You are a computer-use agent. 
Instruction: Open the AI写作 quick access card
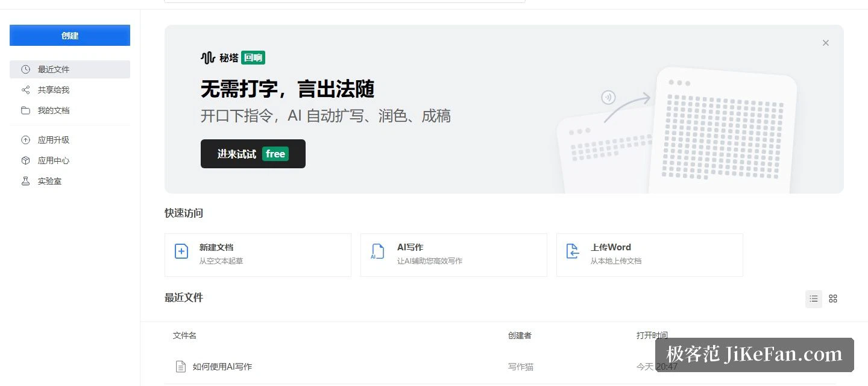point(454,255)
